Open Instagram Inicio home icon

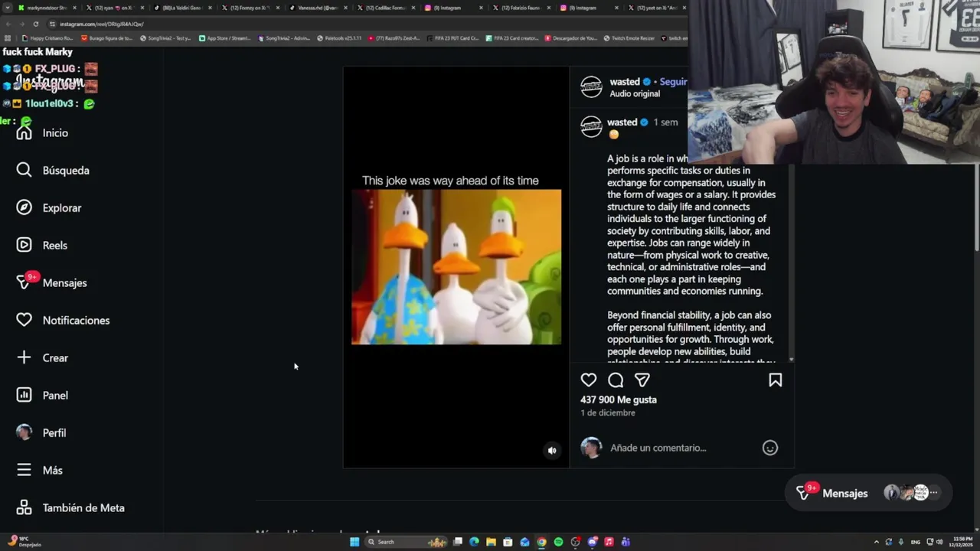pos(24,133)
